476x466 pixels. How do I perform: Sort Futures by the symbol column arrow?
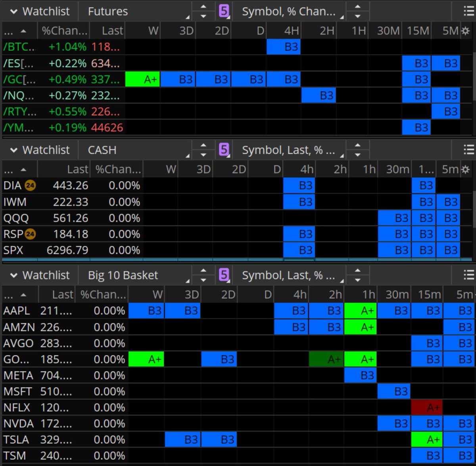[x=23, y=31]
